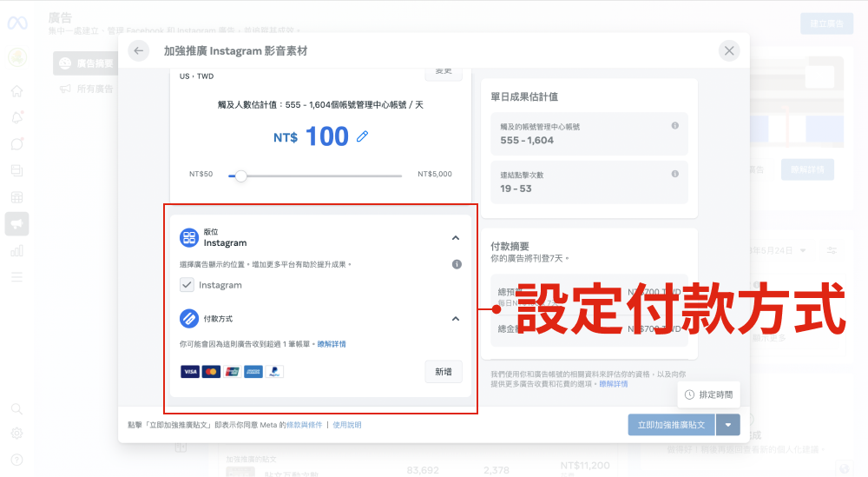Open the insights bar chart sidebar icon

(16, 251)
